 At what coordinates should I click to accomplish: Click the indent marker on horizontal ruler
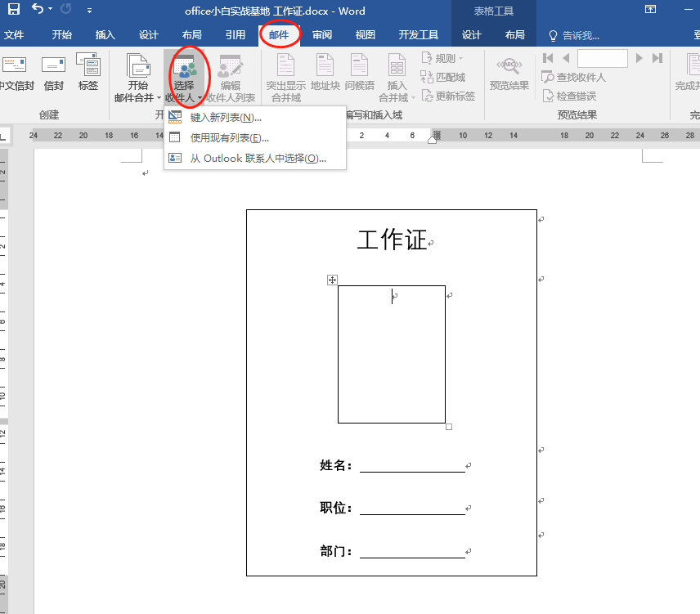(x=433, y=138)
